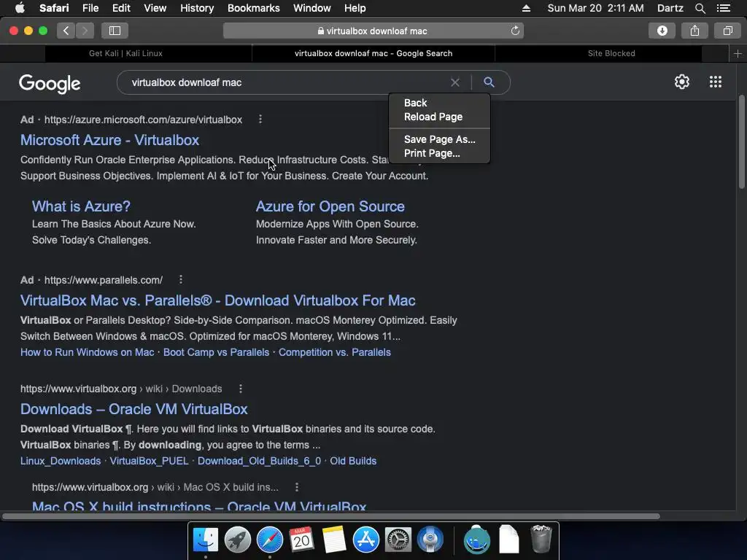Switch to the Get Kali | Kali Linux tab
This screenshot has width=747, height=560.
click(x=125, y=53)
